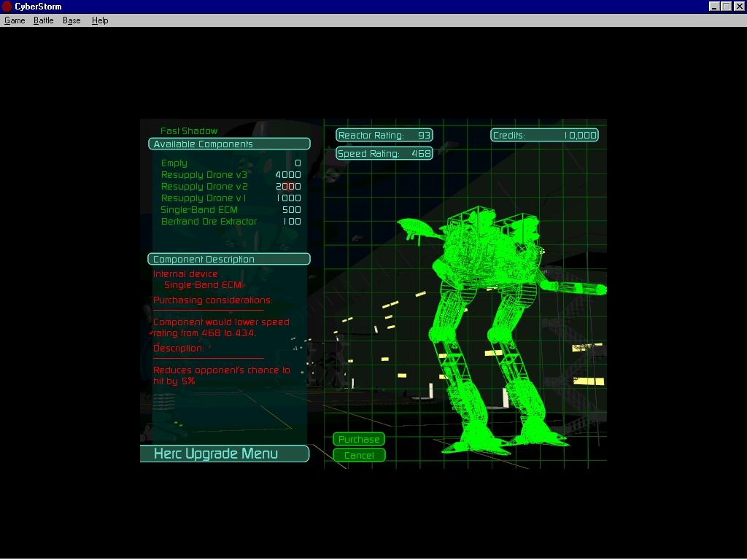Choose Bertrand Ore Extractor component

pyautogui.click(x=209, y=222)
